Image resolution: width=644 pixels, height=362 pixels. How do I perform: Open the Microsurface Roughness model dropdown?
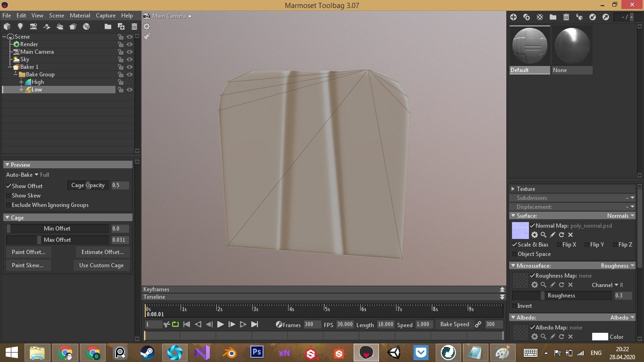[x=618, y=266]
